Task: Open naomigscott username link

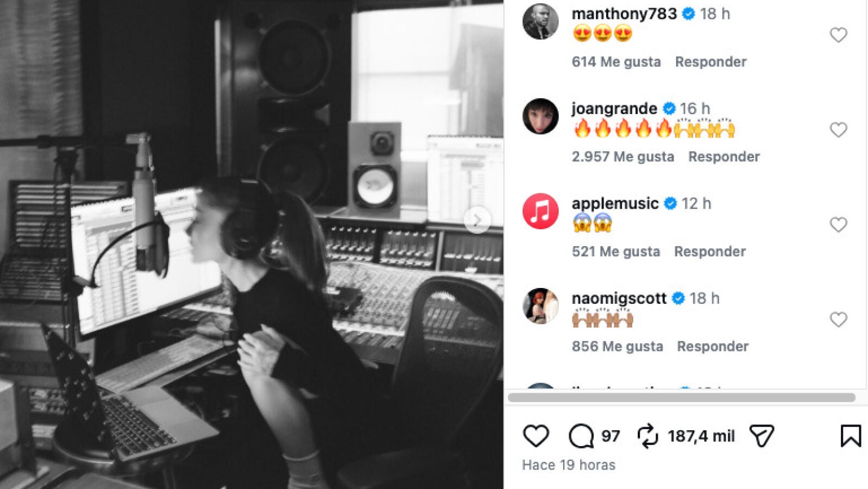Action: pyautogui.click(x=619, y=298)
